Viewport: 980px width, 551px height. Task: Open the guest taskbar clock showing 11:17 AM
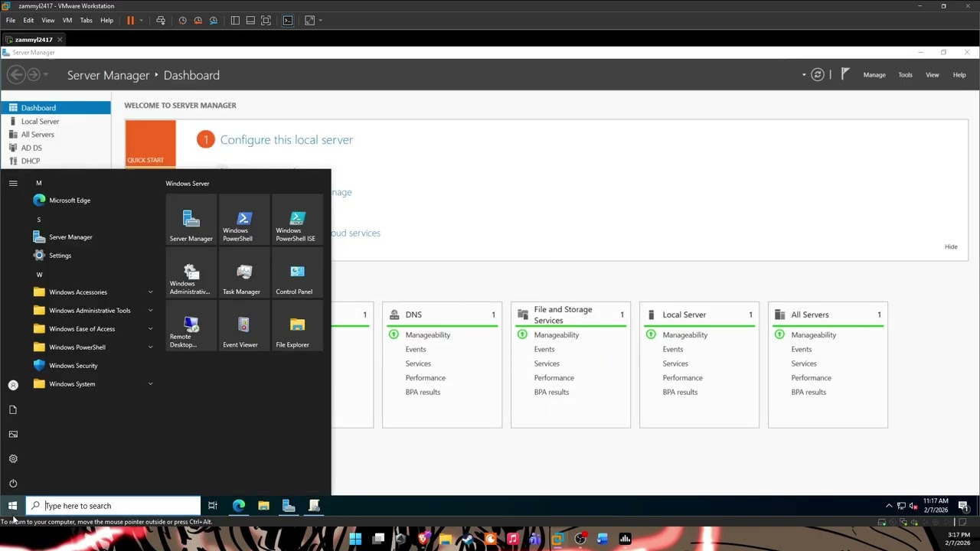936,506
